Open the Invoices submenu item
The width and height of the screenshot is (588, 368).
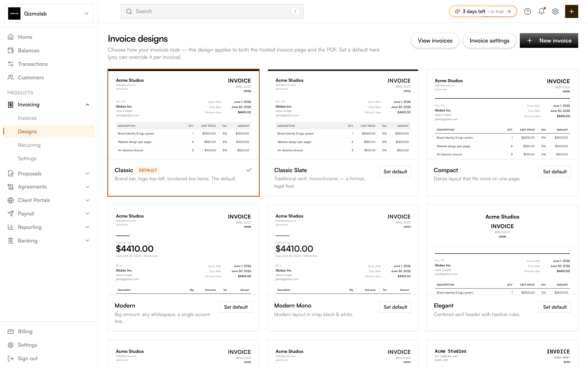point(49,118)
